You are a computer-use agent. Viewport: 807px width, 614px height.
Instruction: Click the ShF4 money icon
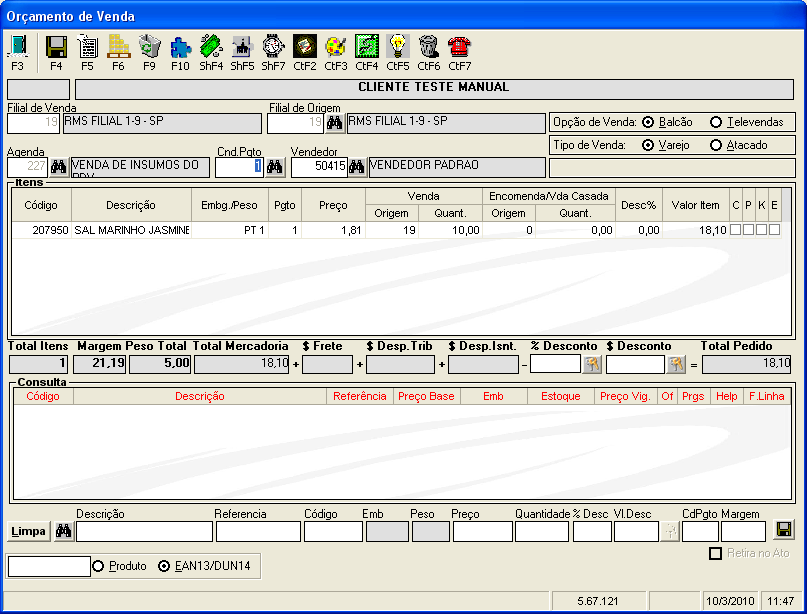tap(211, 47)
